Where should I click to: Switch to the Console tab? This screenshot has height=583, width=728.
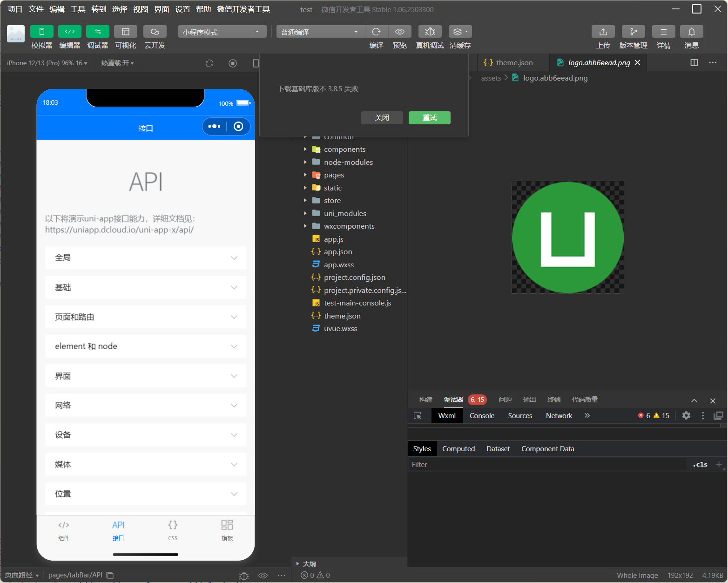pos(482,416)
